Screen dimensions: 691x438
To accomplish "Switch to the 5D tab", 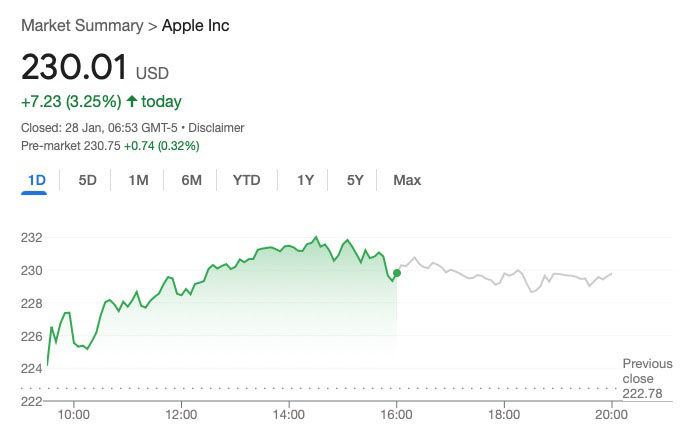I will (88, 180).
